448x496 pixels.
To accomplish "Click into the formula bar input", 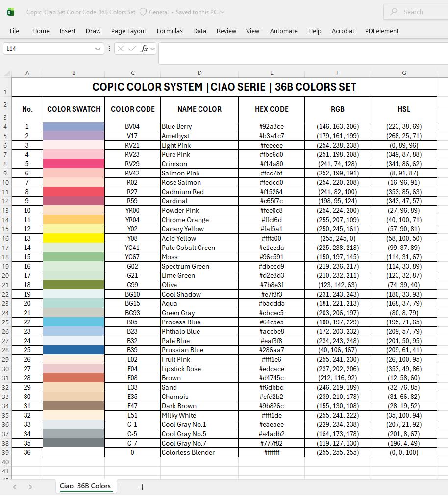I will point(303,53).
